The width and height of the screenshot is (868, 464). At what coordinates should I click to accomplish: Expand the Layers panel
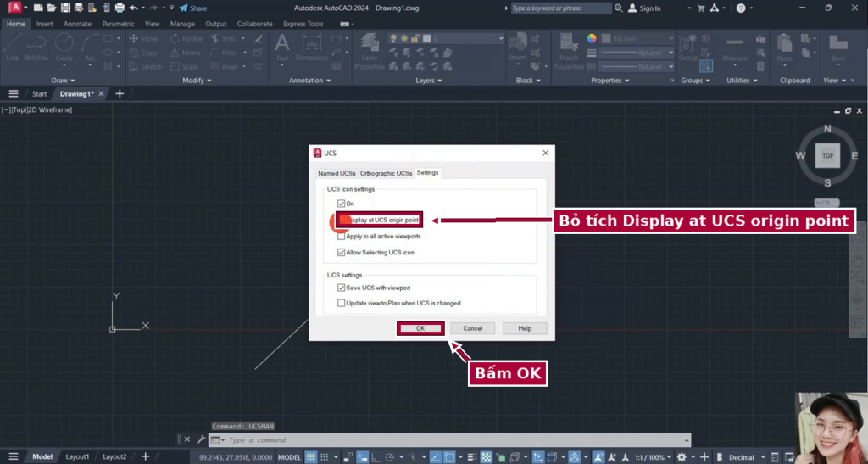point(429,81)
